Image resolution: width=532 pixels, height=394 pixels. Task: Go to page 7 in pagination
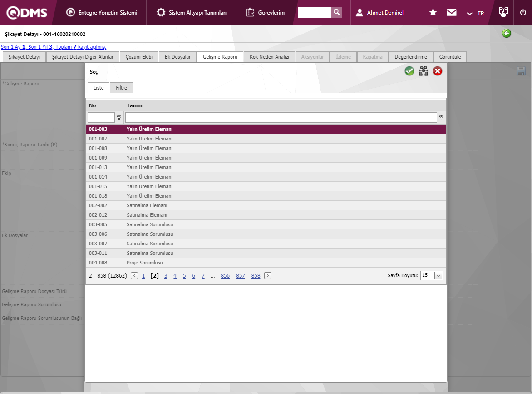point(203,276)
